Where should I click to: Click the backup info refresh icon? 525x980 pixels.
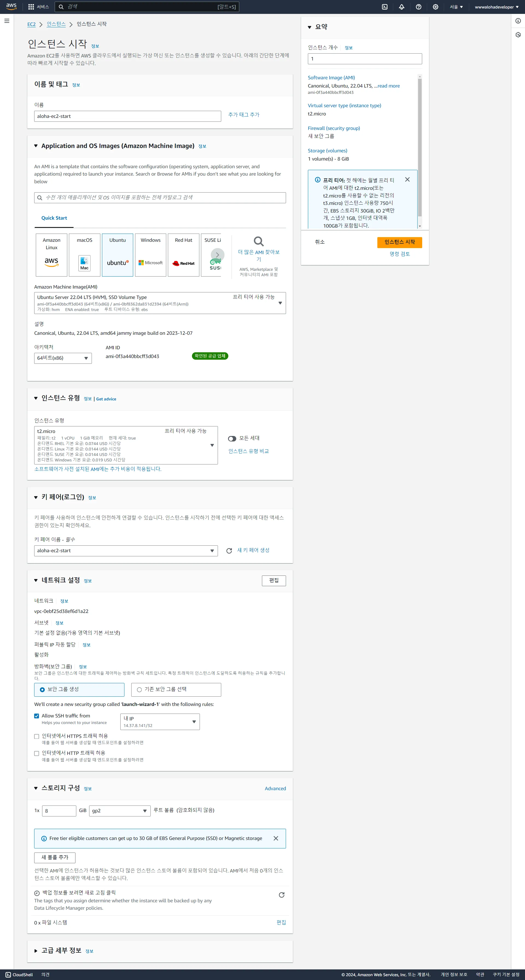[282, 894]
